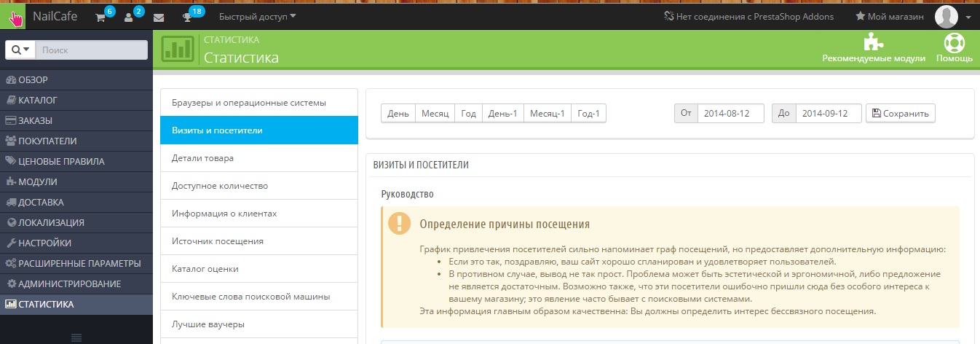Open the shopping cart orders notification icon
The image size is (980, 344).
click(x=101, y=17)
